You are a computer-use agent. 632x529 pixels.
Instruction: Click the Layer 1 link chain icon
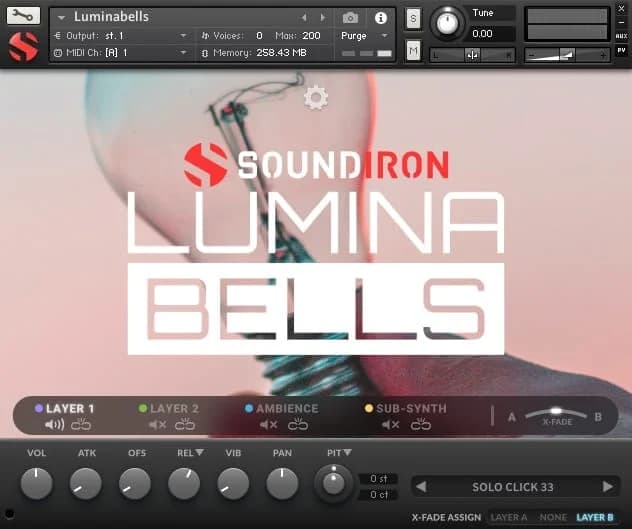pyautogui.click(x=81, y=425)
